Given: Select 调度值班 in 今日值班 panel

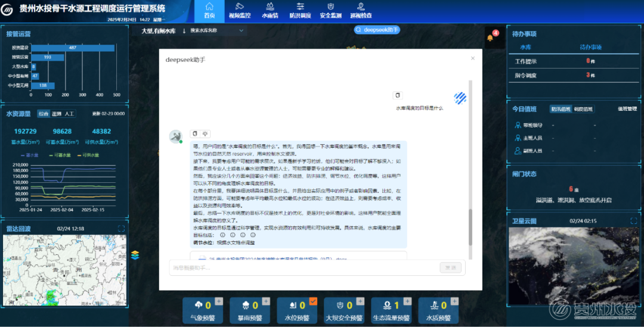Looking at the screenshot, I should click(x=583, y=109).
